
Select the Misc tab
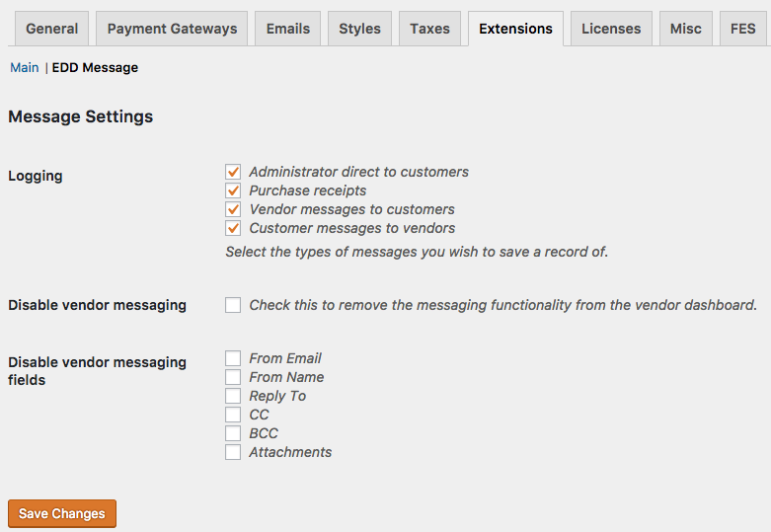point(685,29)
